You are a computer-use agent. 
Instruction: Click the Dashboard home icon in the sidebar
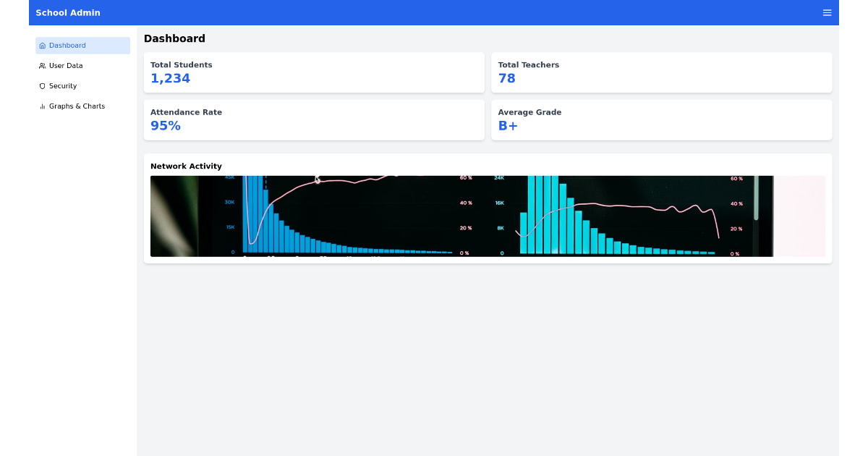[x=43, y=45]
